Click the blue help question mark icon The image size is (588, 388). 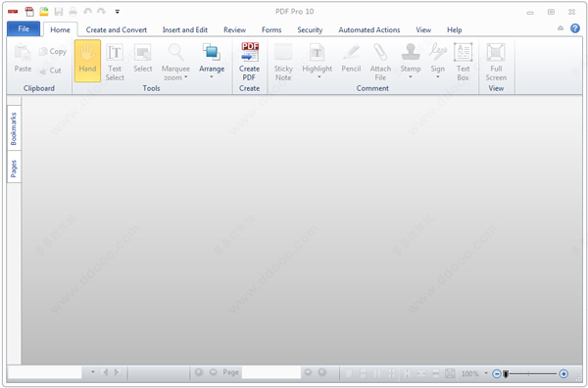point(575,28)
